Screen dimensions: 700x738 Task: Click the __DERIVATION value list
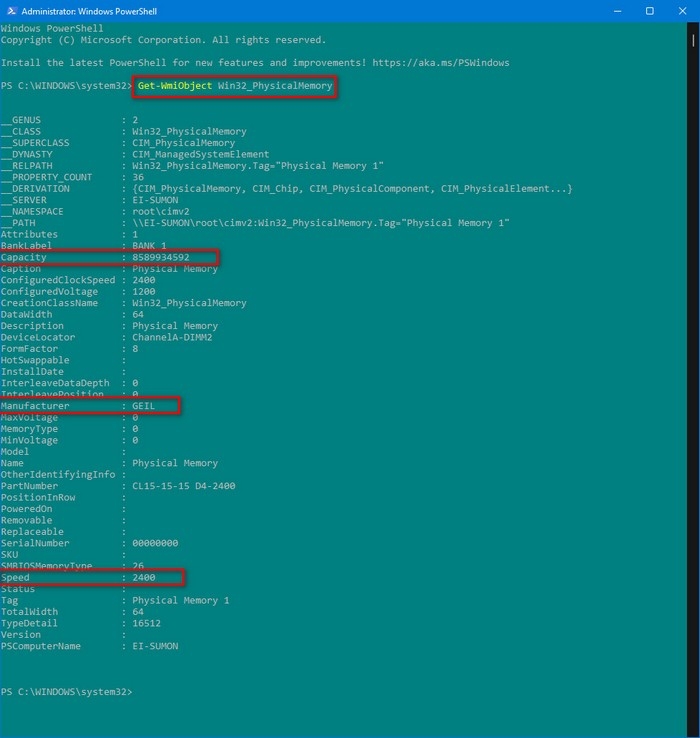(352, 189)
